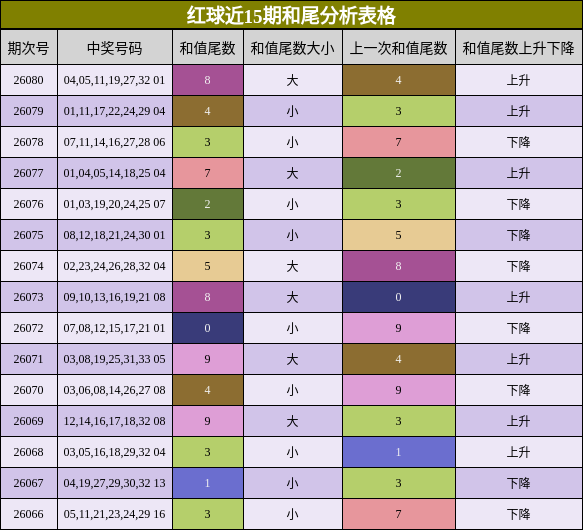
Task: Select winning numbers 07,08,12,15,17,21 01
Action: click(115, 328)
